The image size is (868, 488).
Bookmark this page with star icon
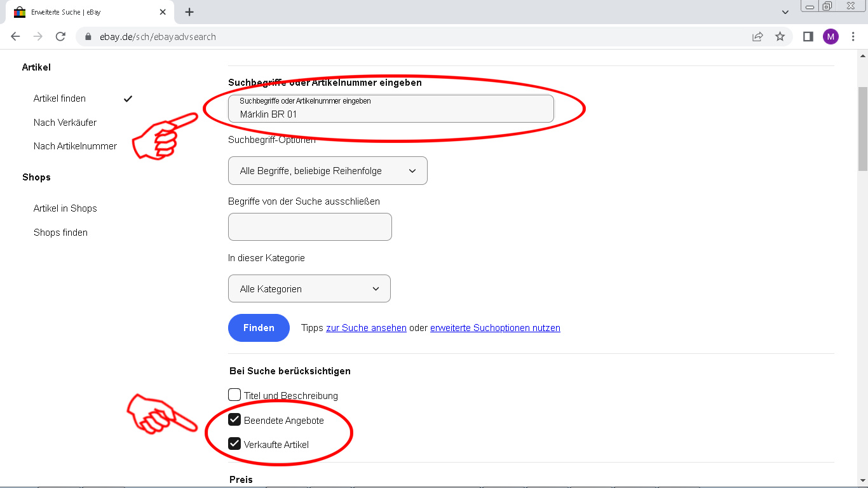coord(780,37)
